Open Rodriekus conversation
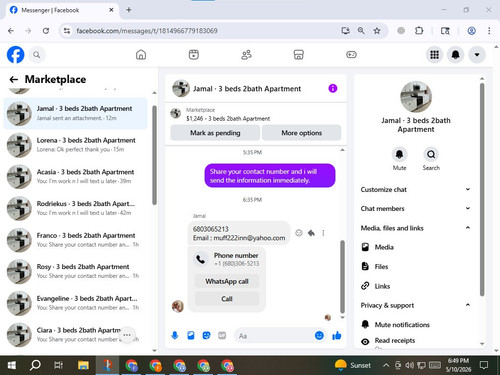 click(75, 208)
